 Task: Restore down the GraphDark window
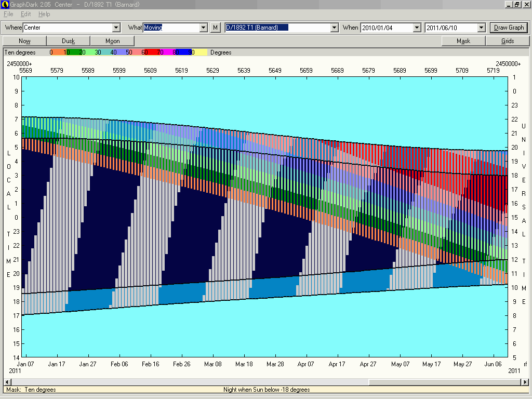[x=517, y=4]
